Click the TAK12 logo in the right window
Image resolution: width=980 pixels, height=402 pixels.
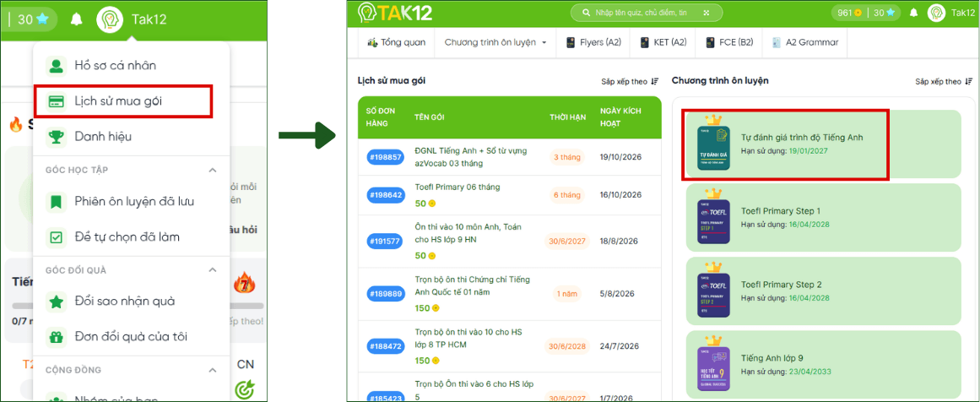(x=395, y=13)
